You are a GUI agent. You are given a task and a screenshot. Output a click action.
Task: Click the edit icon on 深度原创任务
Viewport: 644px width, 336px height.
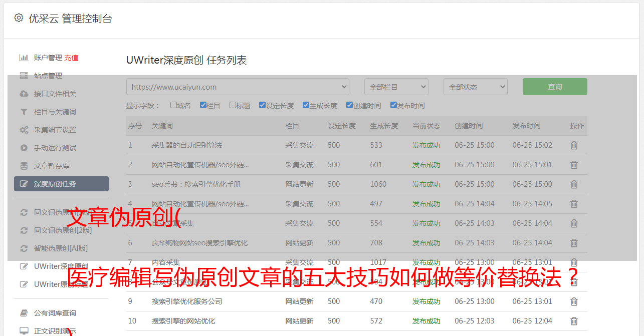click(24, 184)
